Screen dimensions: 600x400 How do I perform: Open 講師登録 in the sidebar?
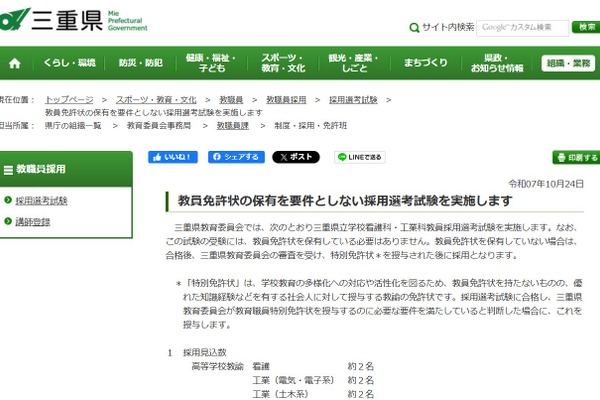pyautogui.click(x=35, y=220)
